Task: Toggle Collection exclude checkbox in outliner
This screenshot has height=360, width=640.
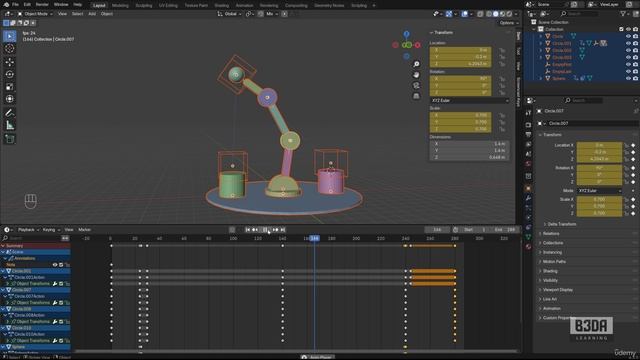Action: 621,29
